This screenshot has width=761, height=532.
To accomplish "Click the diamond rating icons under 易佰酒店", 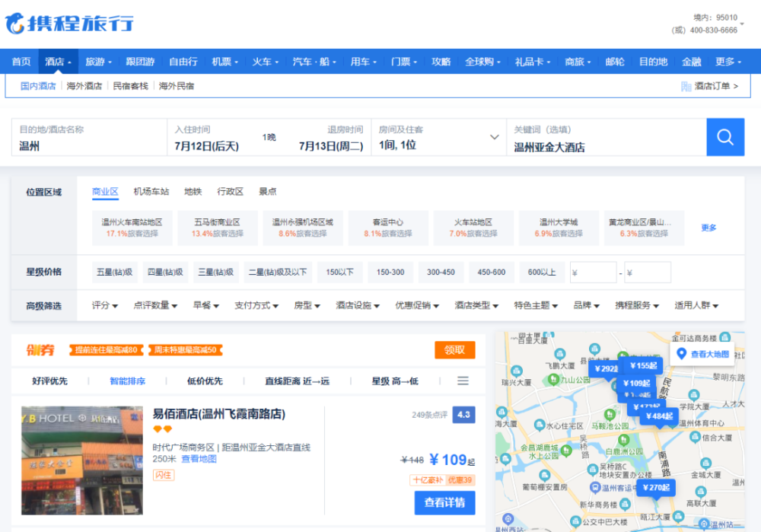I will pos(163,429).
